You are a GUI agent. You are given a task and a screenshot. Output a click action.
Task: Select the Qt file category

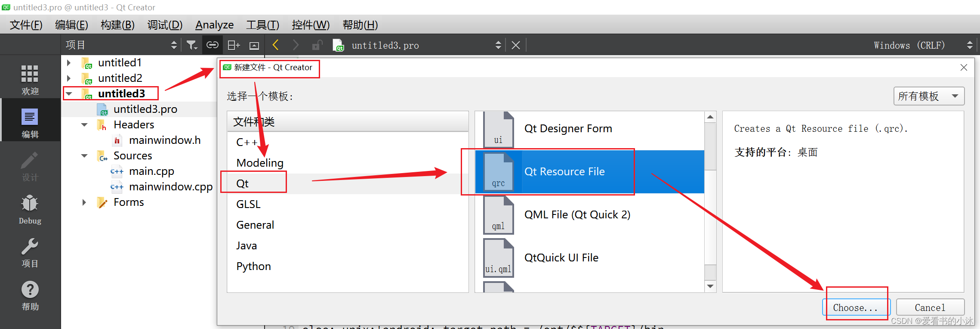[348, 183]
